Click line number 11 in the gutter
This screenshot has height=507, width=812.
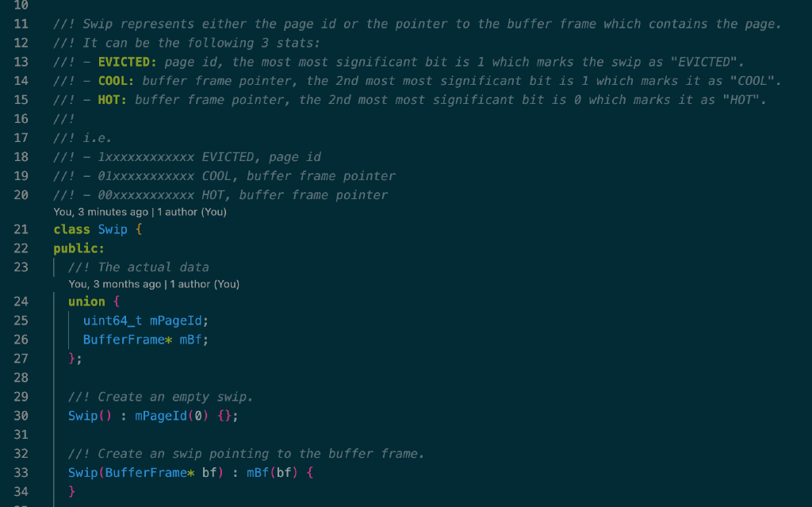[21, 24]
